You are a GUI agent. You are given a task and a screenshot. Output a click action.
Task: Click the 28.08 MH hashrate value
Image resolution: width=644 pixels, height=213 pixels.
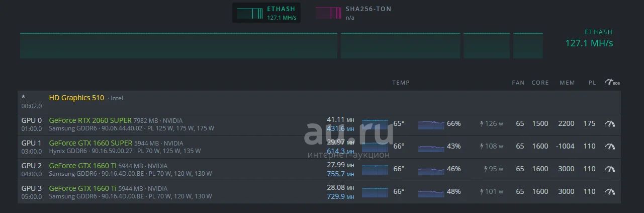(340, 187)
